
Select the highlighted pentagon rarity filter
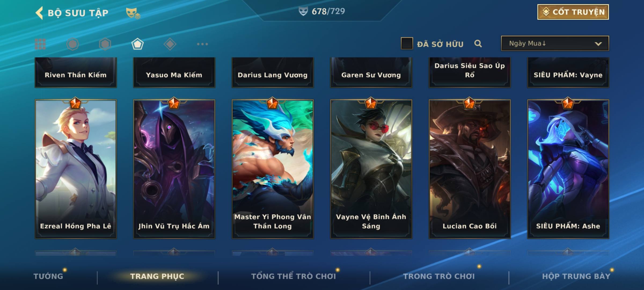137,44
